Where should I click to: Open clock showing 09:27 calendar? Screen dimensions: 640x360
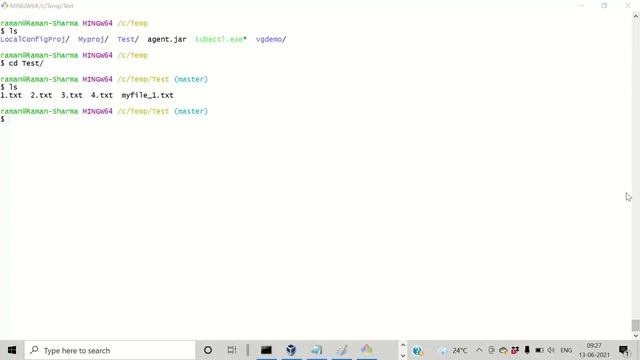pyautogui.click(x=594, y=350)
